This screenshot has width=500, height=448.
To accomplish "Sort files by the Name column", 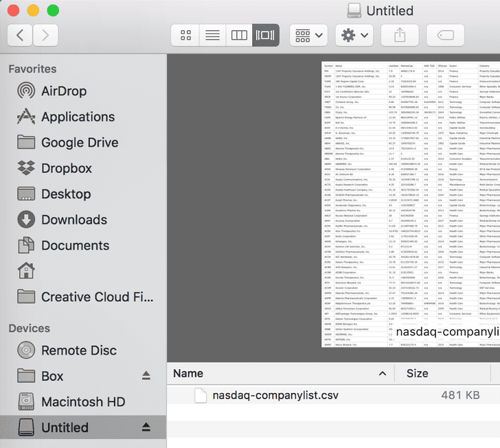I will (x=275, y=373).
